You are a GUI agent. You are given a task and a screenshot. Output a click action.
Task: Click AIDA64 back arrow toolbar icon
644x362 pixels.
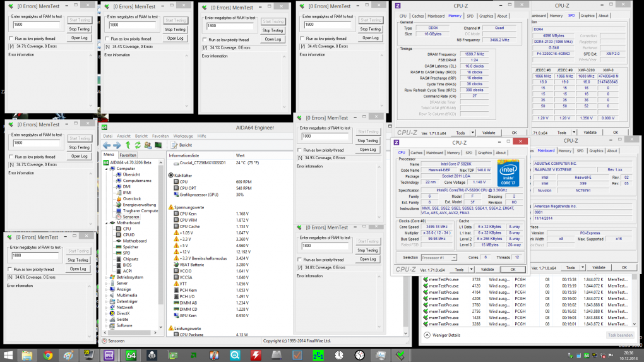pos(107,145)
